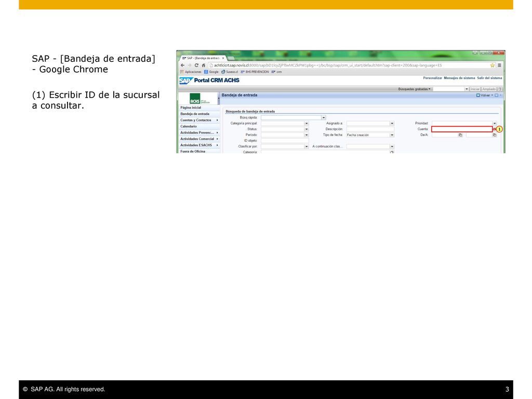Open the Búsquedas grabadas menu
The height and width of the screenshot is (399, 532).
click(x=414, y=89)
